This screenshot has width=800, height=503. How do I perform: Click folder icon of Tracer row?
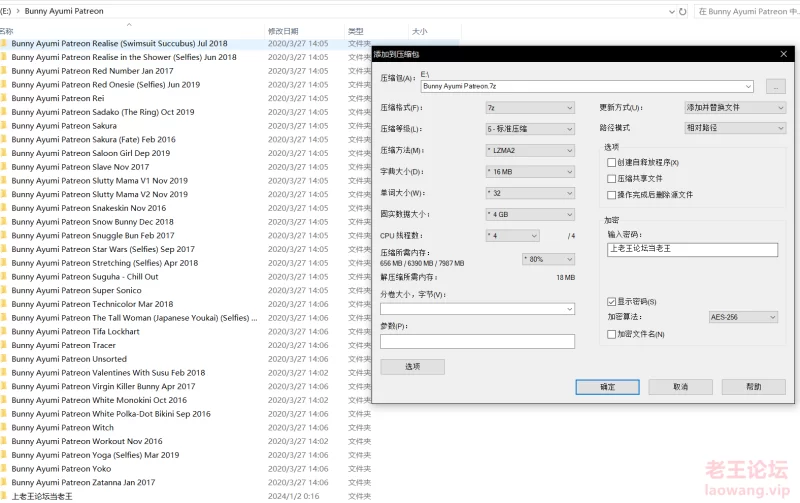click(x=4, y=345)
